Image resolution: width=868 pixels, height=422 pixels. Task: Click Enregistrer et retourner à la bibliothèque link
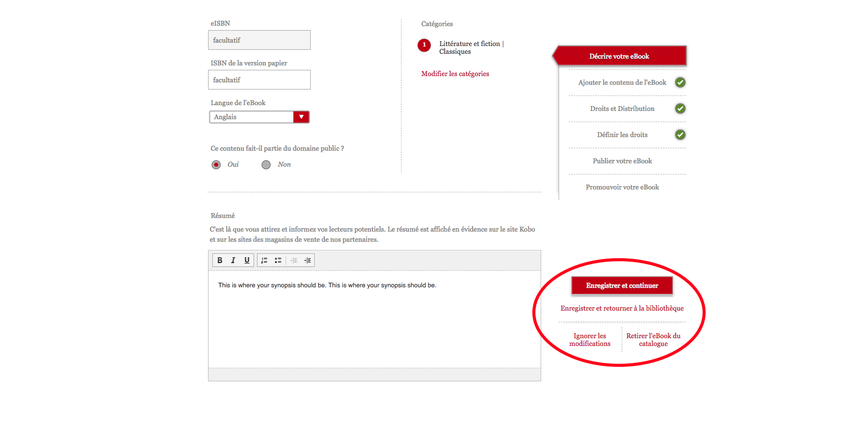coord(622,308)
